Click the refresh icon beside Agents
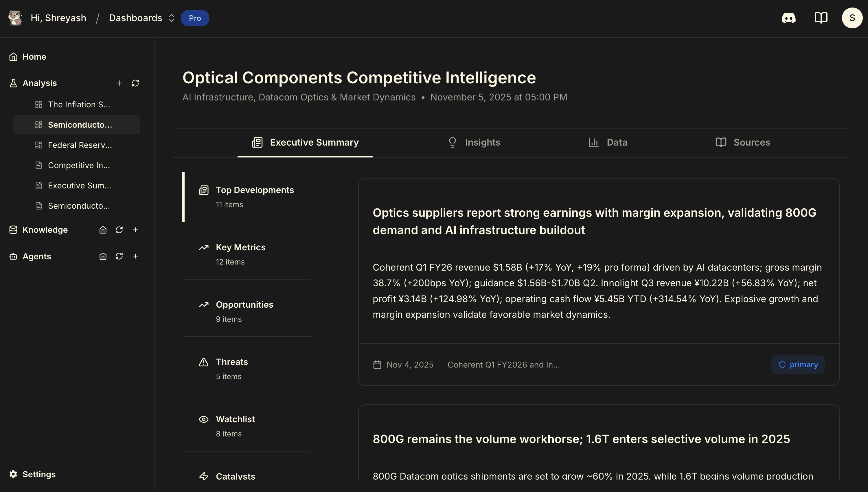The image size is (868, 492). (119, 256)
